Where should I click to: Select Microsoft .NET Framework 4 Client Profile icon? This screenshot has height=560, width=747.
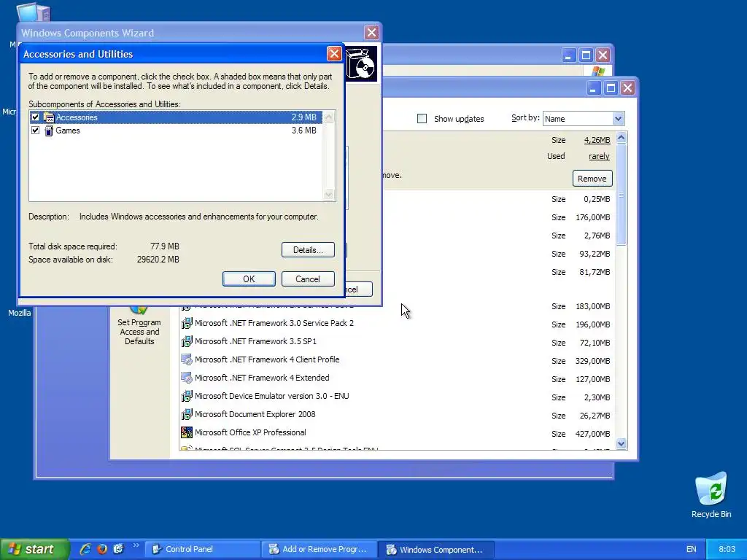point(187,359)
